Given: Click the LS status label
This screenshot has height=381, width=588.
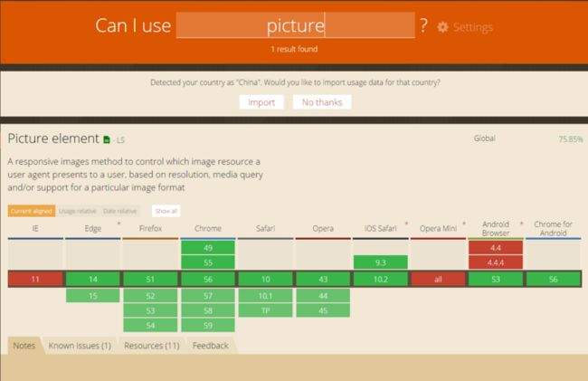Looking at the screenshot, I should click(x=120, y=140).
